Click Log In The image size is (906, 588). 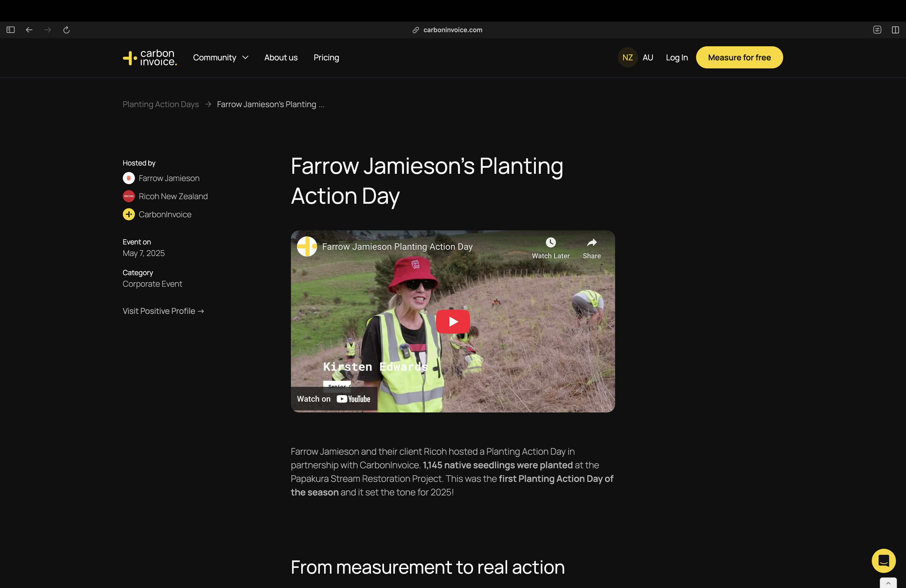[676, 57]
